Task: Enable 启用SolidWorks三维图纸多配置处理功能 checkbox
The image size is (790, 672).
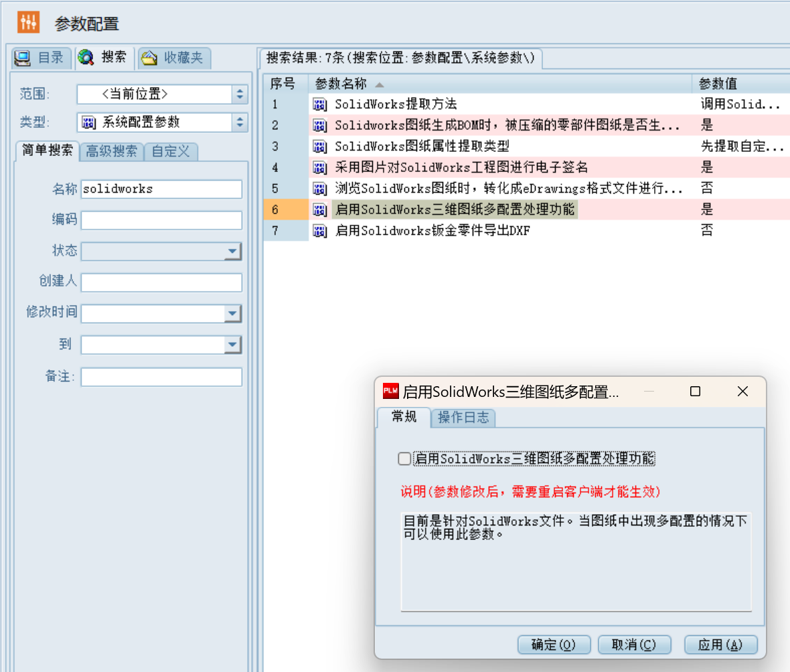Action: (404, 459)
